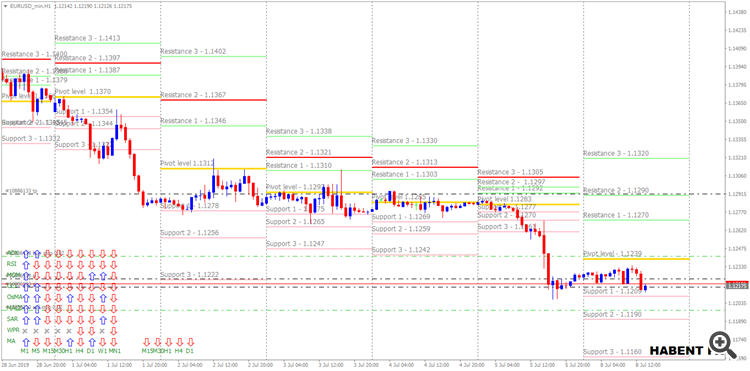Select the Resistance 2 - 1.1321 label
Screen dimensions: 750x371
298,152
